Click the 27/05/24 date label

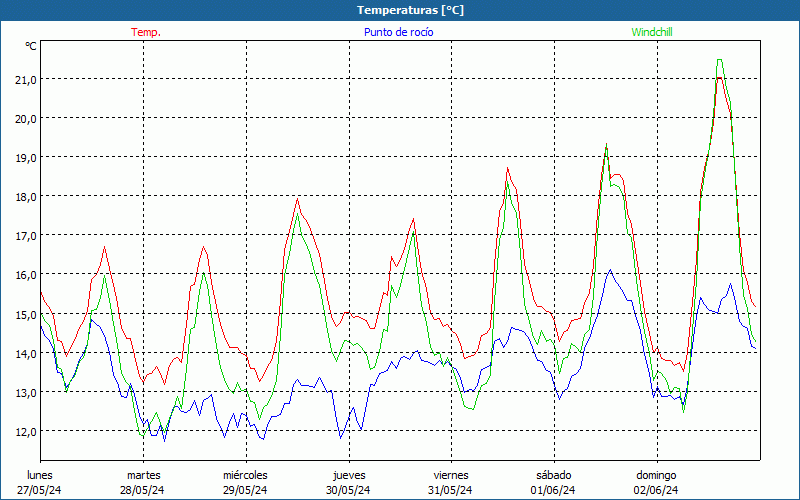point(39,490)
